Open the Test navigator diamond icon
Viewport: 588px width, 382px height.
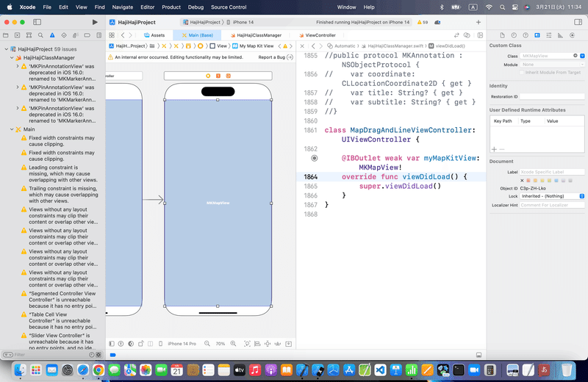[x=64, y=35]
